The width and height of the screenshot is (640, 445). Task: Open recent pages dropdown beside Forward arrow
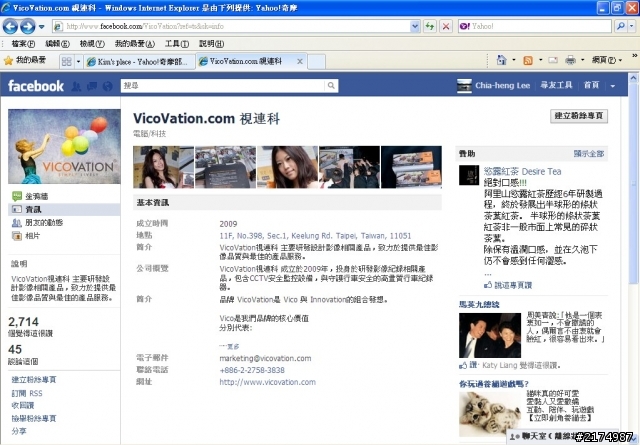click(42, 27)
